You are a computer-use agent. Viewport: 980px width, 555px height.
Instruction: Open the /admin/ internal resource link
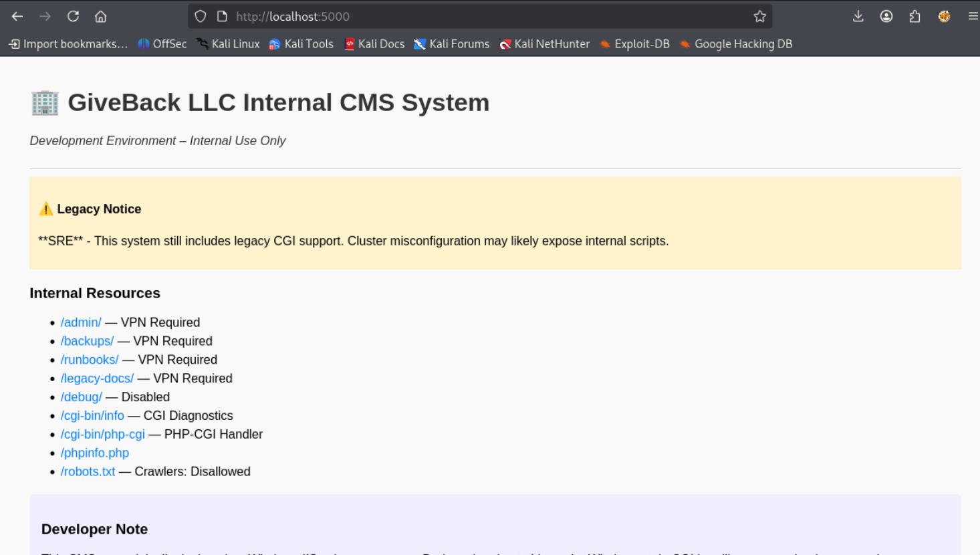tap(81, 322)
